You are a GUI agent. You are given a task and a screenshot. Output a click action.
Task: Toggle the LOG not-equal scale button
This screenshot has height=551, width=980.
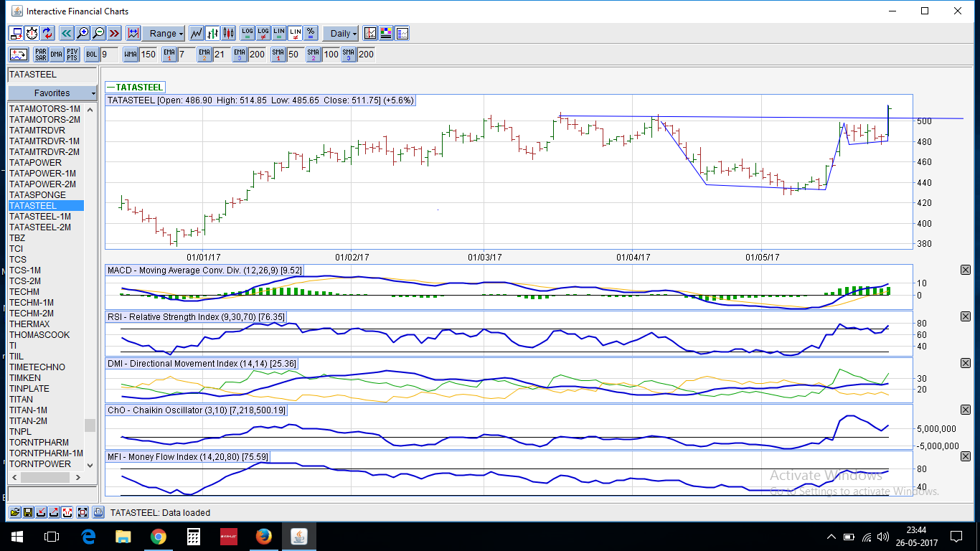click(x=263, y=33)
